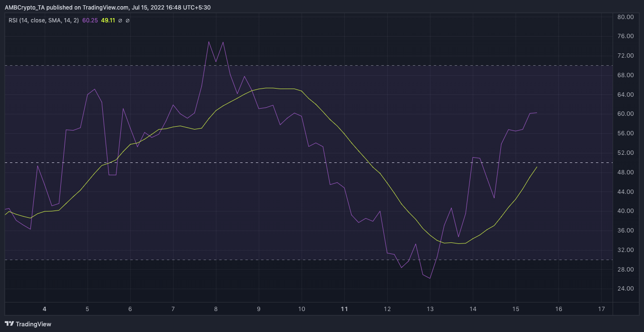The height and width of the screenshot is (332, 644).
Task: Click date label 9 on time axis
Action: click(259, 309)
